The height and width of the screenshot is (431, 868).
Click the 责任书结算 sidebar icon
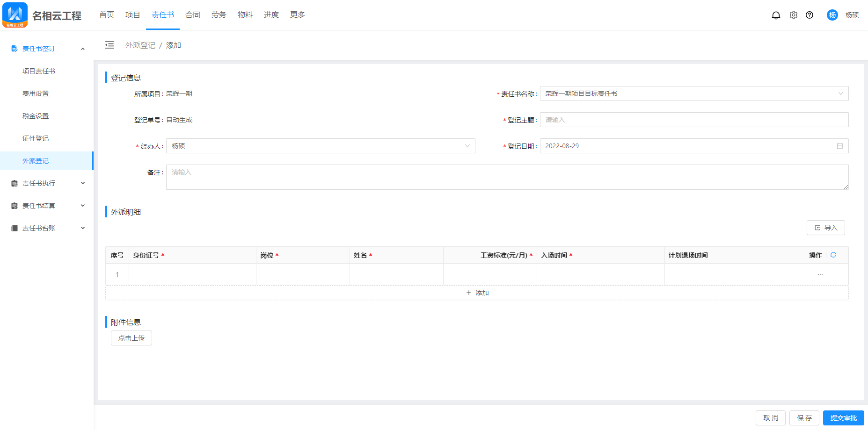click(x=15, y=206)
